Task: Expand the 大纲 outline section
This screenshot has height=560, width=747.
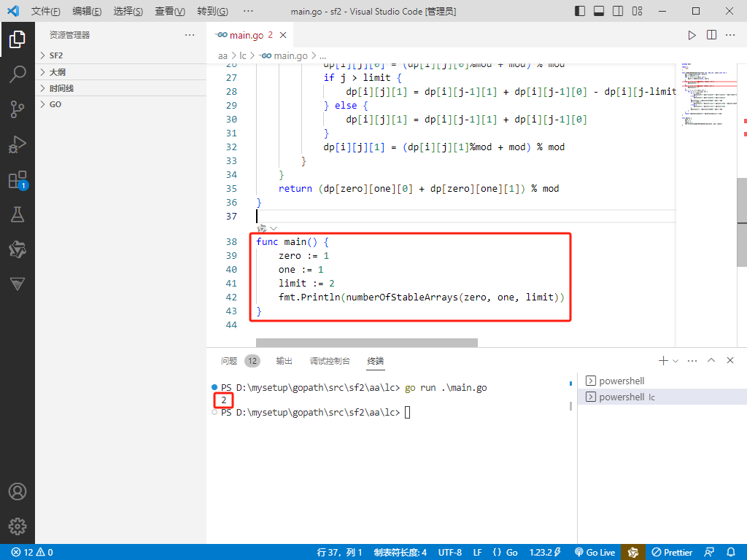Action: [x=120, y=72]
